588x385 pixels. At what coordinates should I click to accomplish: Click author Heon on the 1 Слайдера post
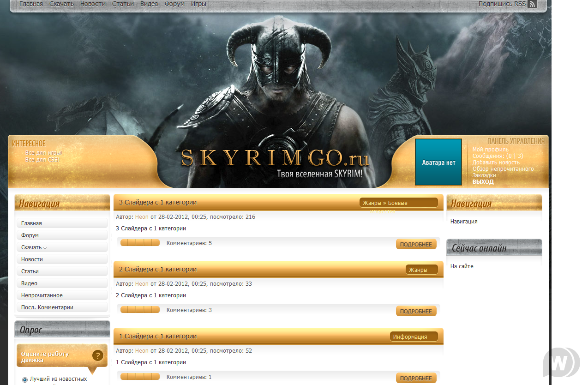tap(142, 351)
